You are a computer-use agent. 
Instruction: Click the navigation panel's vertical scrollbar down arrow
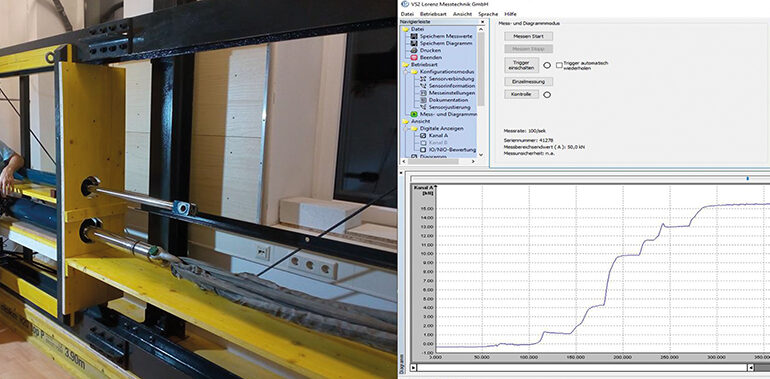(481, 155)
